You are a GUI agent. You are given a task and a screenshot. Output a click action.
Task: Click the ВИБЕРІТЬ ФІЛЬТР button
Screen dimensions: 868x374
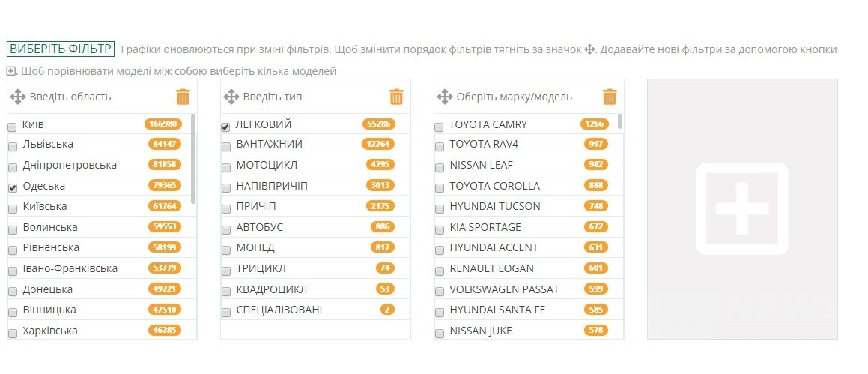coord(60,49)
